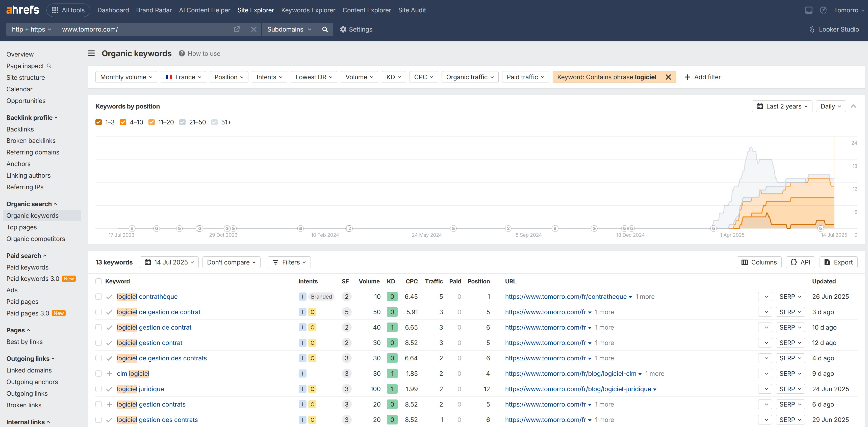Select the clm logiciel row checkbox

(x=98, y=373)
